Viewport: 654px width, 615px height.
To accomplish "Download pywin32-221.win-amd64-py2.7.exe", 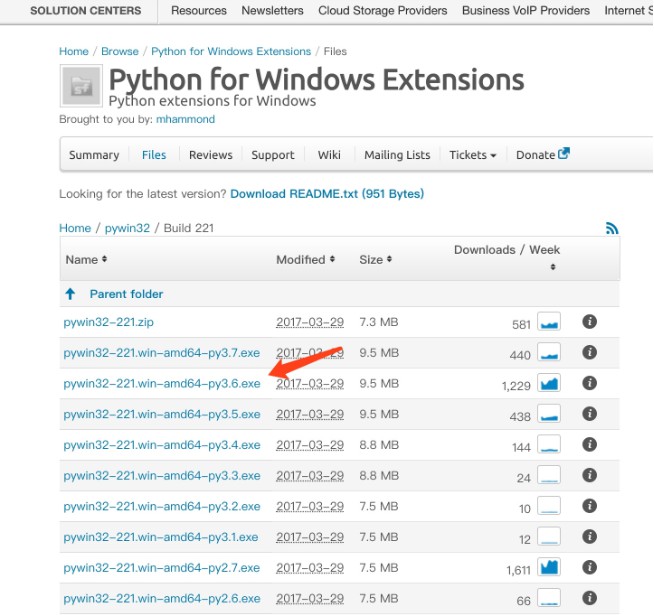I will click(162, 568).
